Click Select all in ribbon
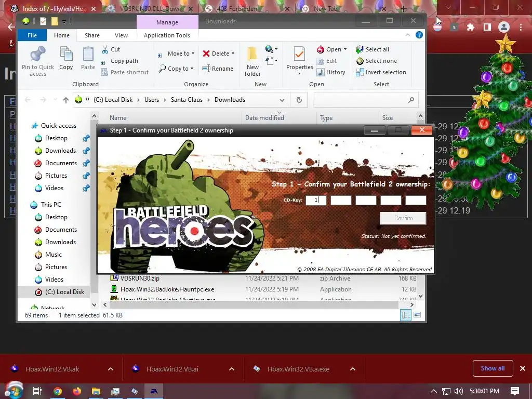 tap(373, 49)
